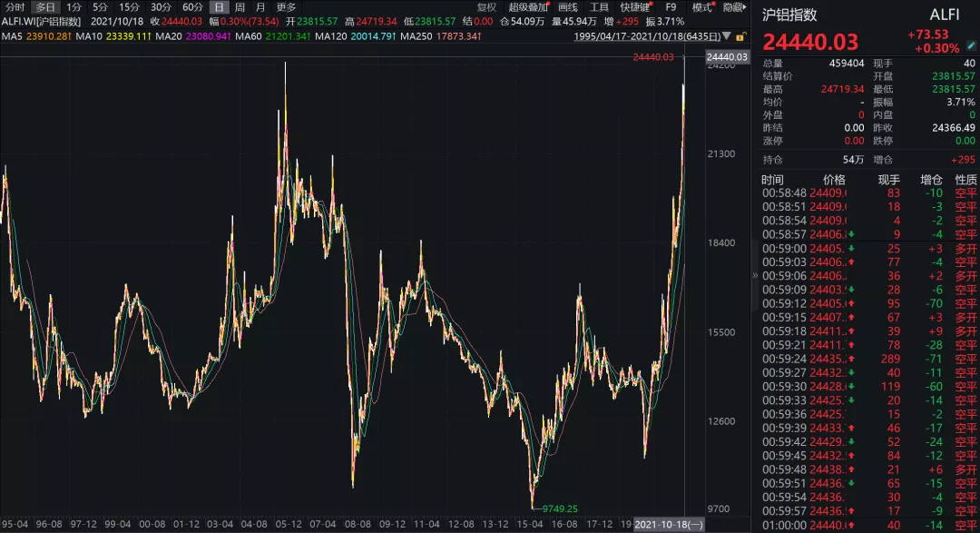Click the padlock icon next to date range
The height and width of the screenshot is (533, 980).
coord(741,37)
